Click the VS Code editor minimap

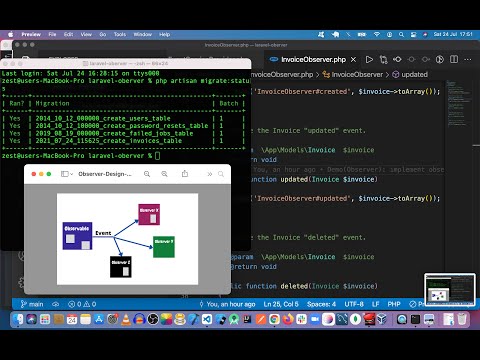458,103
